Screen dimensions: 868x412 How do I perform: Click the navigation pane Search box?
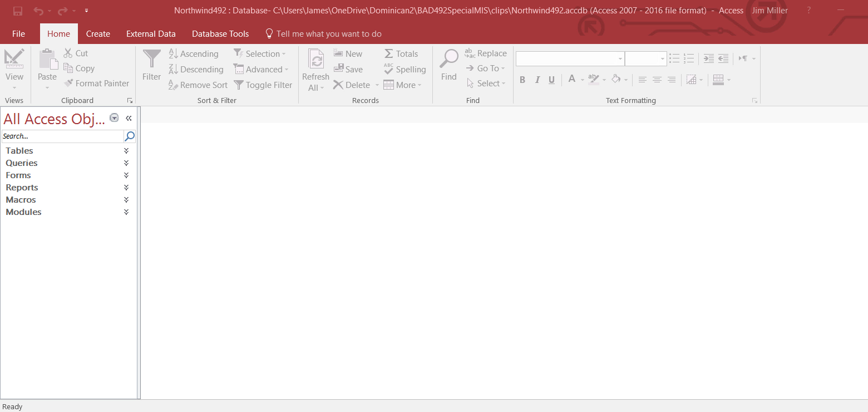[x=62, y=136]
